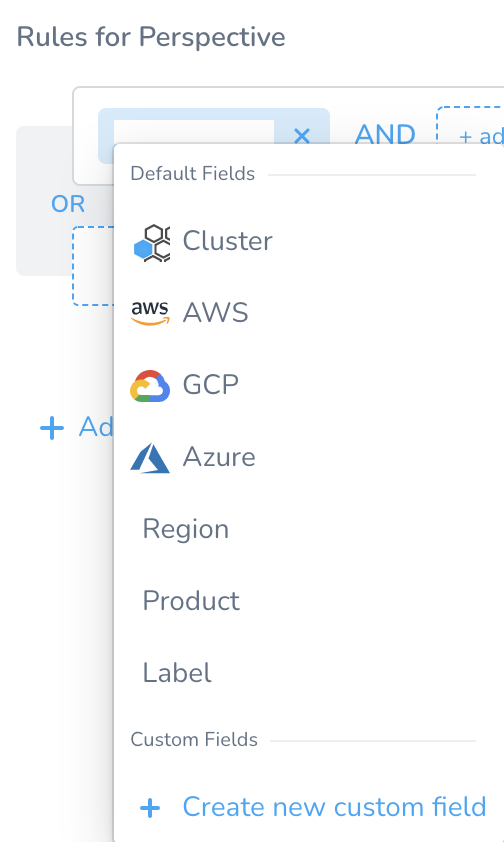
Task: Select the Region field option
Action: [x=309, y=529]
